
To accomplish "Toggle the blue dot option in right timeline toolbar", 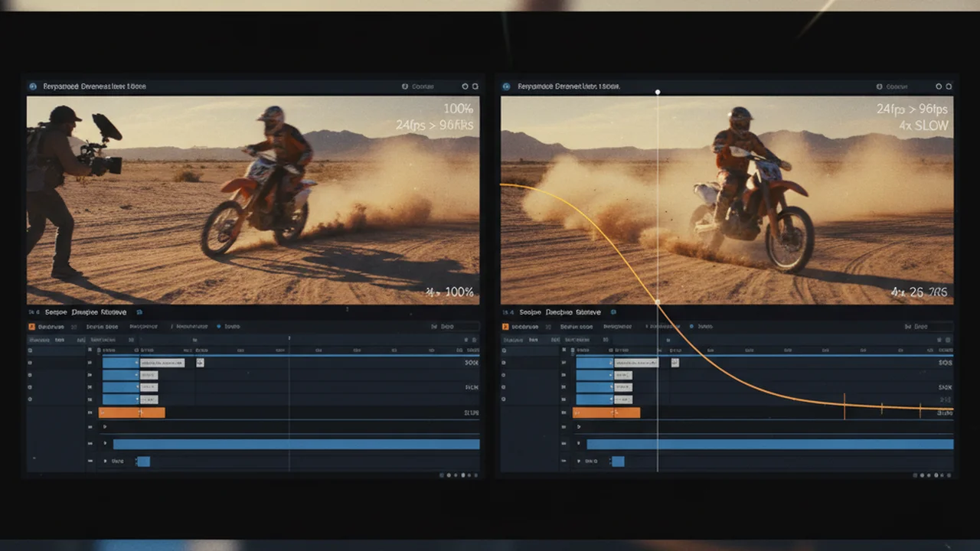I will [692, 326].
